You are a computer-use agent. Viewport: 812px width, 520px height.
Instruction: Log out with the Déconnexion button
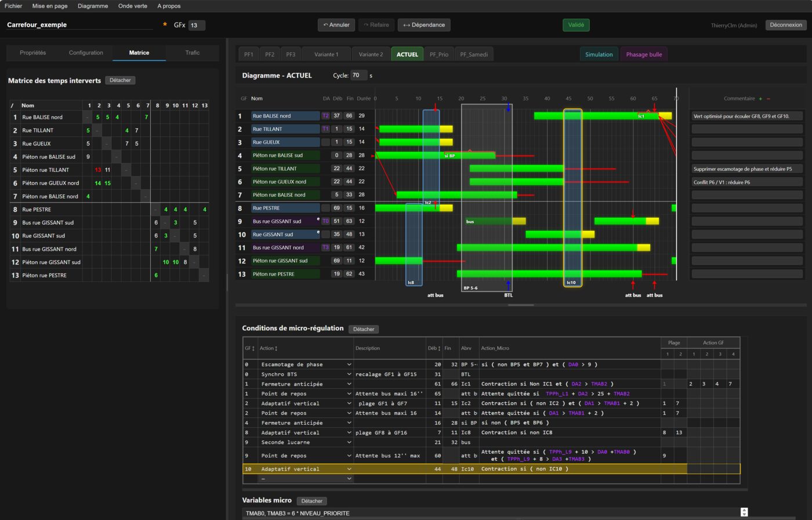coord(786,25)
